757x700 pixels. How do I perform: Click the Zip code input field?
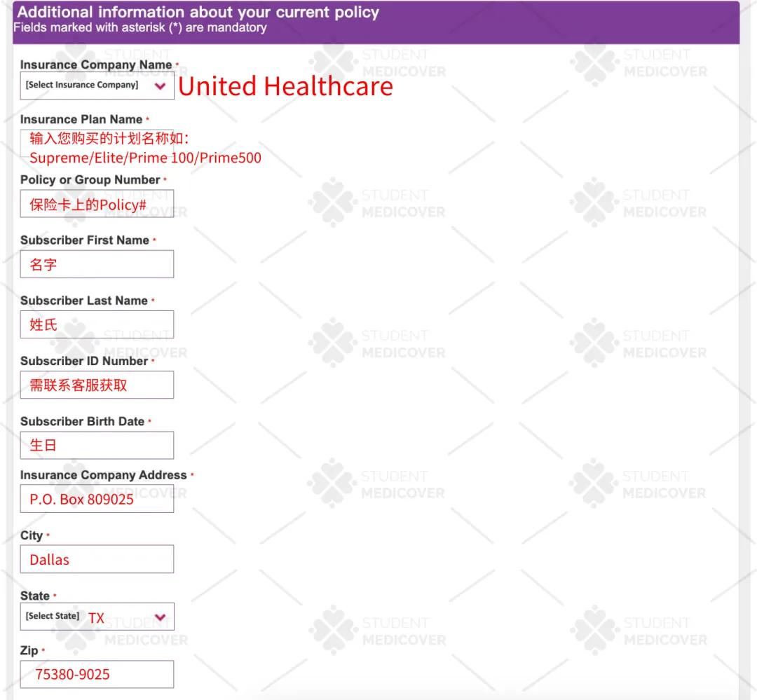pos(97,674)
